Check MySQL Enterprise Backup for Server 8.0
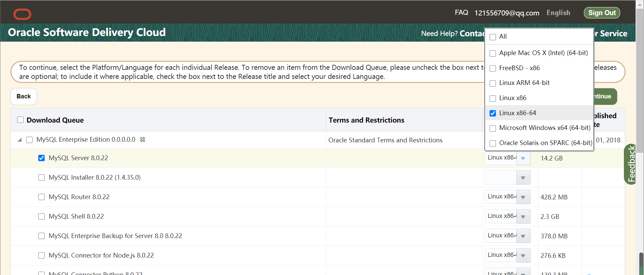Screen dimensions: 644x275 click(41, 236)
